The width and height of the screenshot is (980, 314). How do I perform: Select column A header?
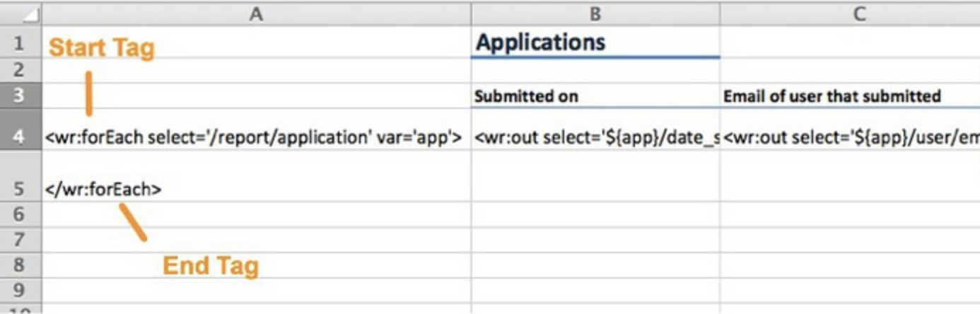pos(256,13)
